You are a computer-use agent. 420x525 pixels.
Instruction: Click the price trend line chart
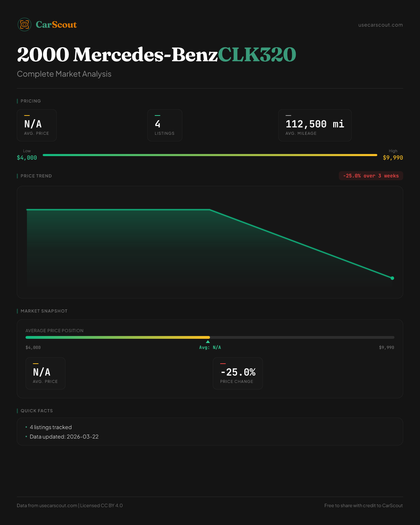(x=210, y=242)
